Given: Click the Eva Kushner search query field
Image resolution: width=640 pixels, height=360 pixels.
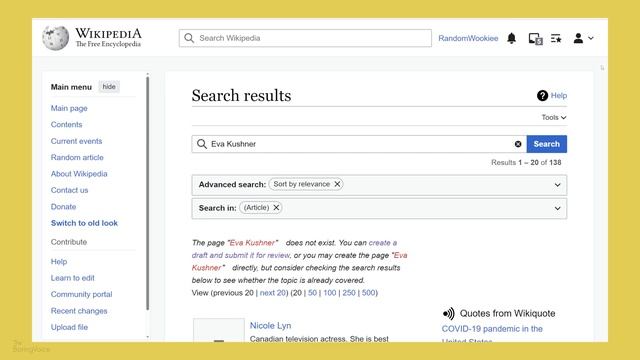Looking at the screenshot, I should coord(359,144).
